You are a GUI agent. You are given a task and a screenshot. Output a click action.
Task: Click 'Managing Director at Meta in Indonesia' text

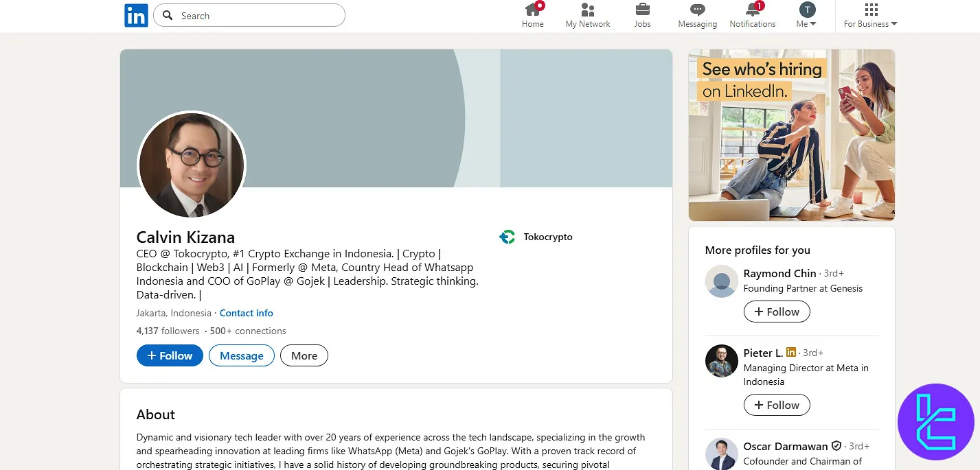pyautogui.click(x=806, y=375)
